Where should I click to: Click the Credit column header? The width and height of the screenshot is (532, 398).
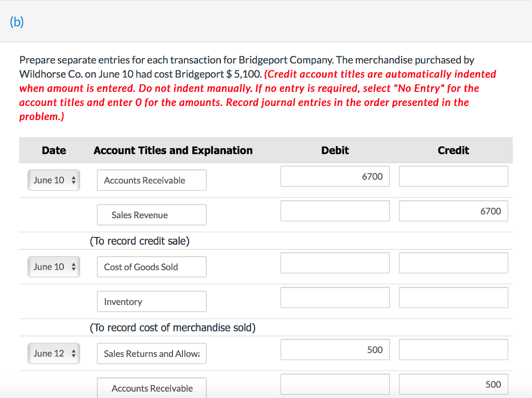click(x=453, y=150)
